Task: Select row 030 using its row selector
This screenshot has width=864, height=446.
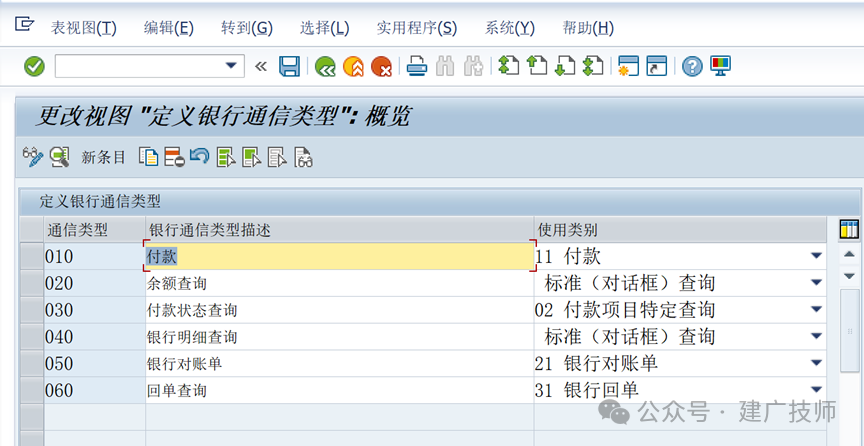Action: 32,310
